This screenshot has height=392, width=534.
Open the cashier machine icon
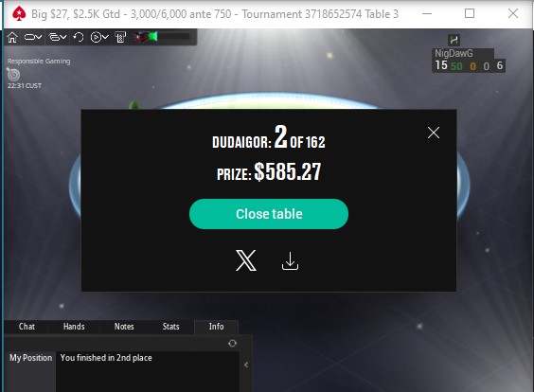[x=120, y=37]
